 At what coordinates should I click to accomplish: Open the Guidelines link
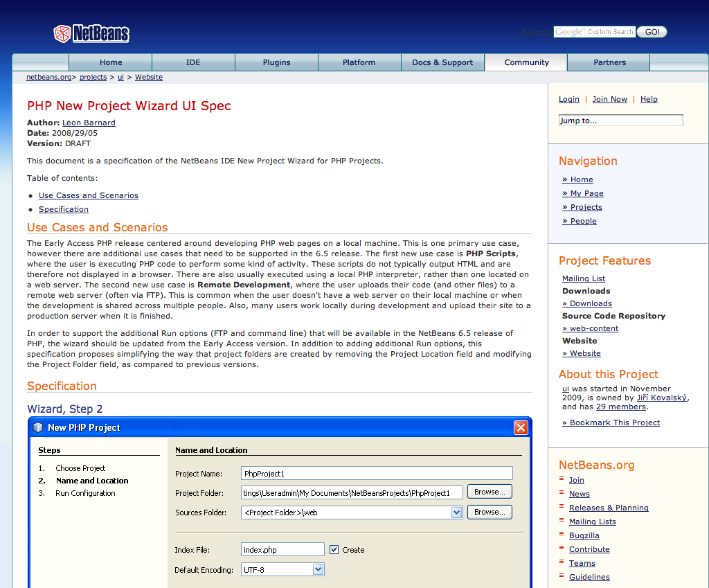click(589, 577)
